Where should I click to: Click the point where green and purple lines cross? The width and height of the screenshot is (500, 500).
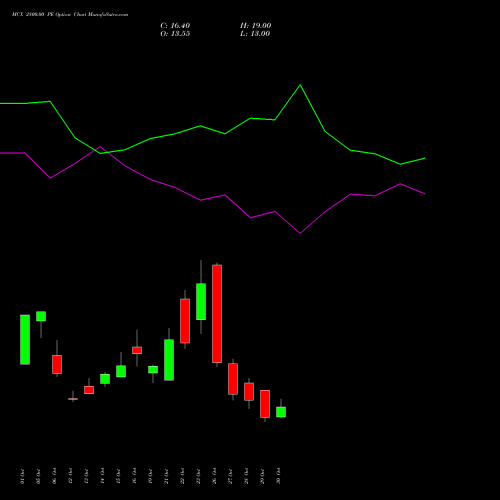(96, 150)
